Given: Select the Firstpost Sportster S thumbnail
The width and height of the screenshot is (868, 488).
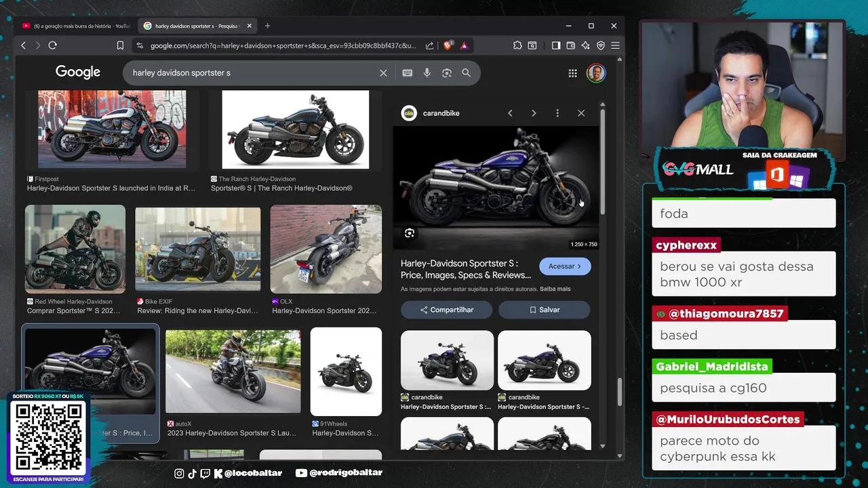Looking at the screenshot, I should [x=112, y=129].
